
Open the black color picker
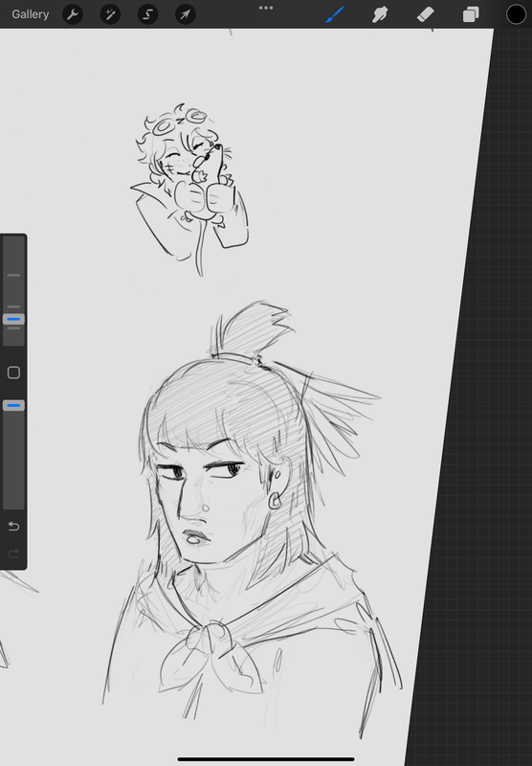tap(516, 14)
